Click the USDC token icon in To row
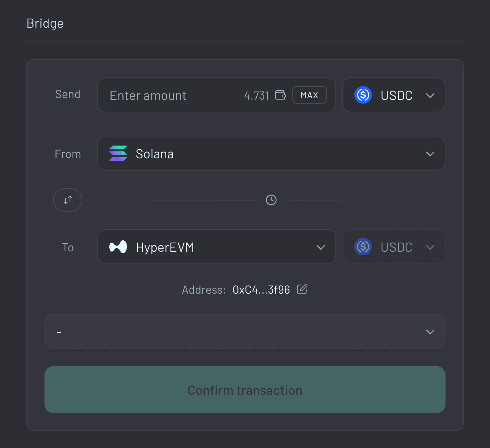 coord(363,247)
